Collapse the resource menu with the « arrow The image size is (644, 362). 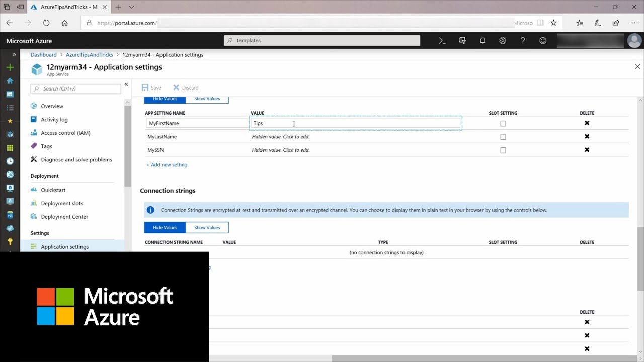click(x=126, y=84)
